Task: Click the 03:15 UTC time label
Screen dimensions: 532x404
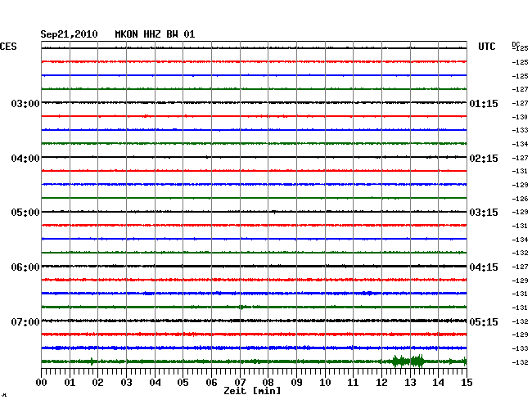Action: tap(484, 213)
